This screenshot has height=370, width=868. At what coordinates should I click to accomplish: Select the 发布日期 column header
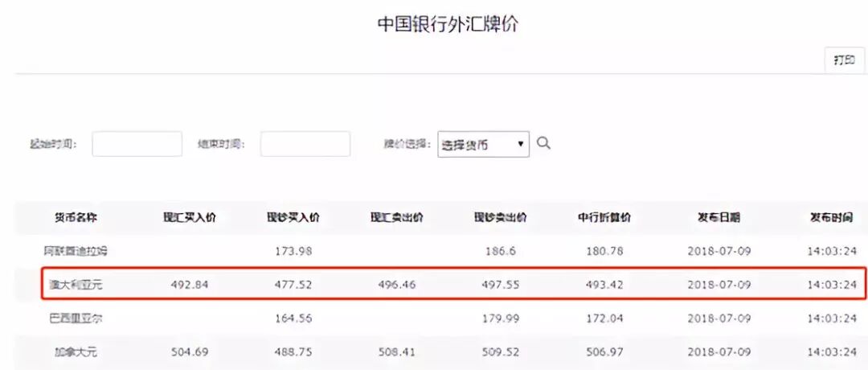719,218
